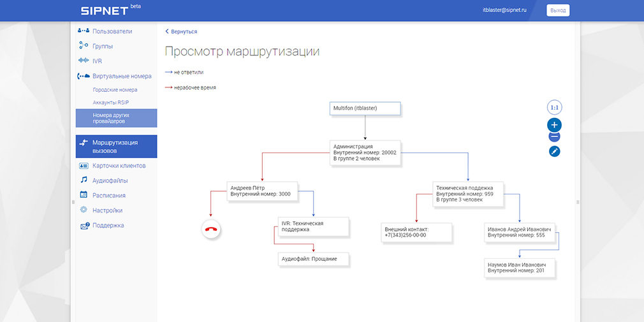
Task: Click the Аудиофайлы music note icon
Action: (x=84, y=180)
